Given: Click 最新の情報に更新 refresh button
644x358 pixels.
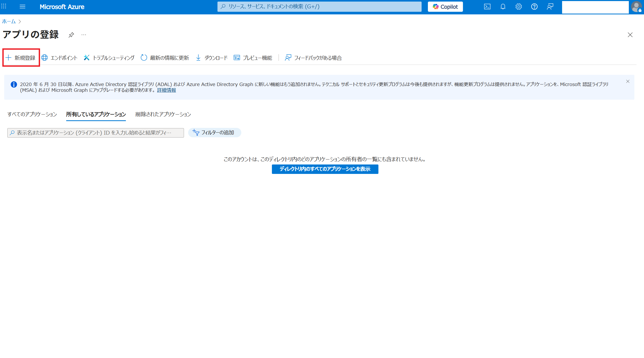Looking at the screenshot, I should [x=165, y=58].
